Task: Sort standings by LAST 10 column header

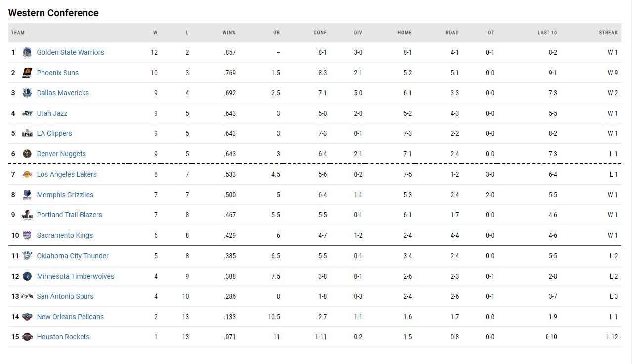Action: coord(547,33)
